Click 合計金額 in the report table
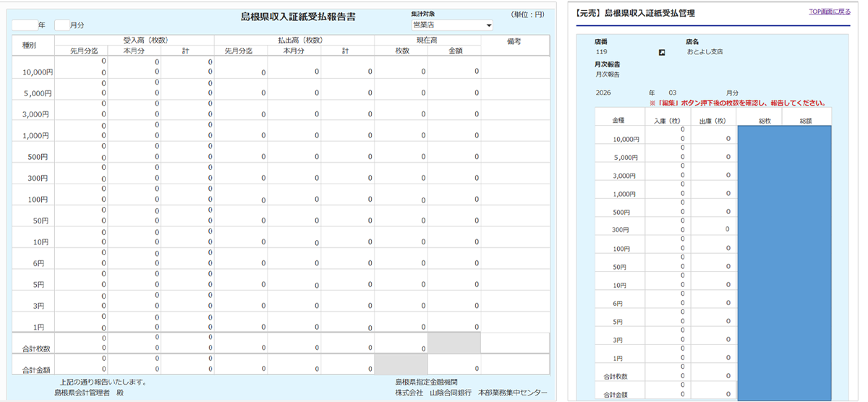The image size is (868, 402). coord(36,369)
